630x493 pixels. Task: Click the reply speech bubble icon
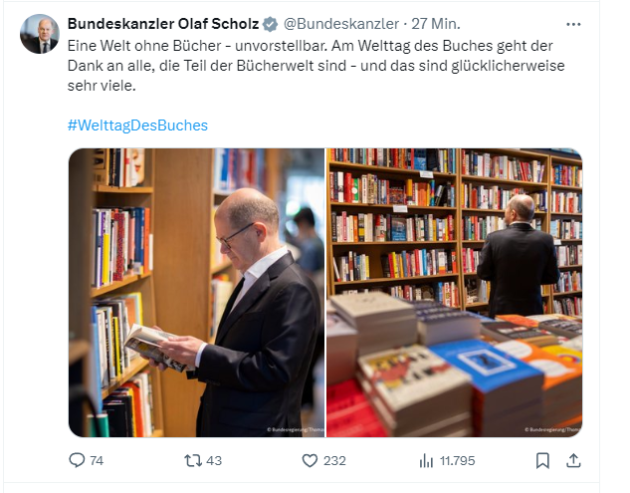76,460
